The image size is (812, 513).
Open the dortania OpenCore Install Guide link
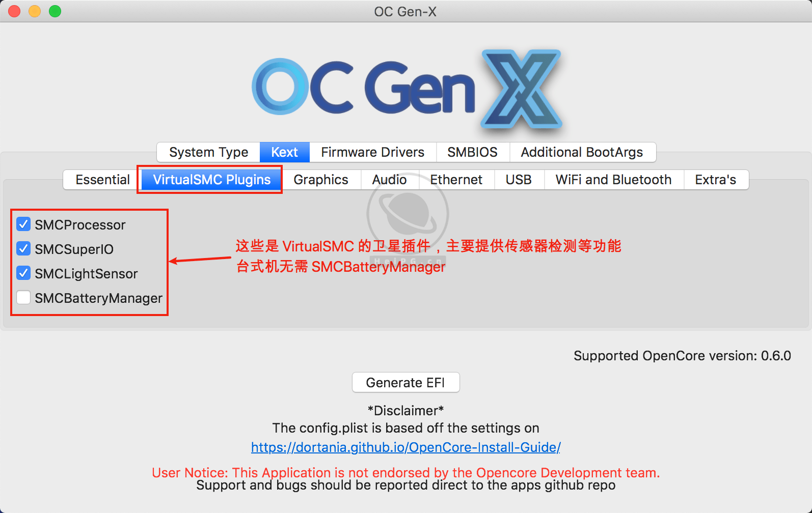point(405,447)
